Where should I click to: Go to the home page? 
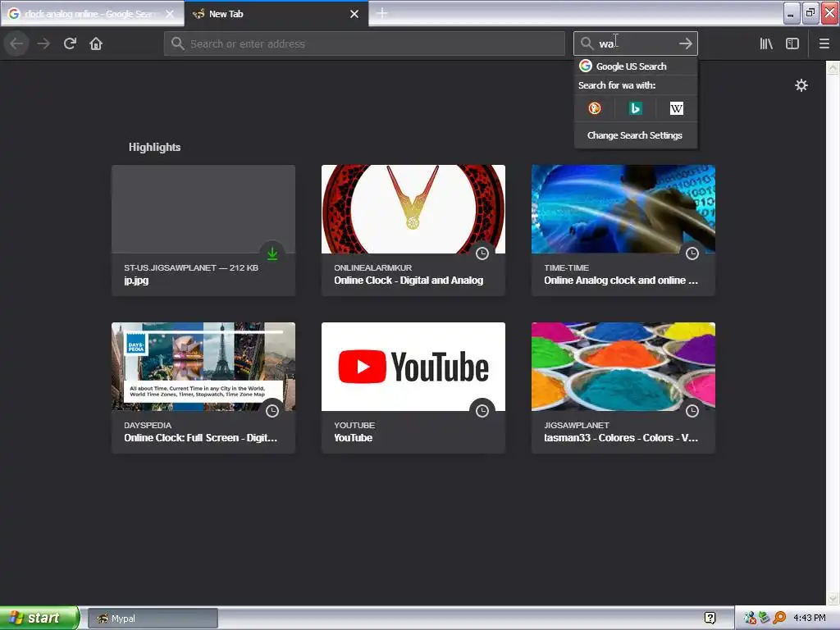96,43
